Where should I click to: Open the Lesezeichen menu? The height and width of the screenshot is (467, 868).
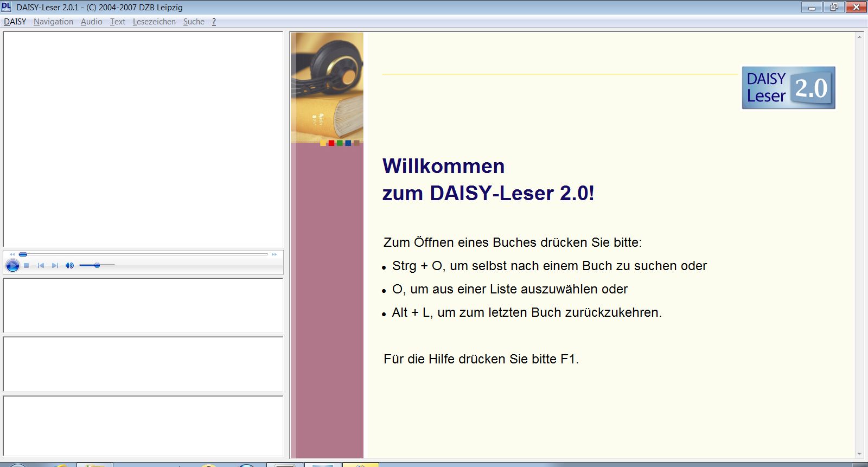coord(154,22)
